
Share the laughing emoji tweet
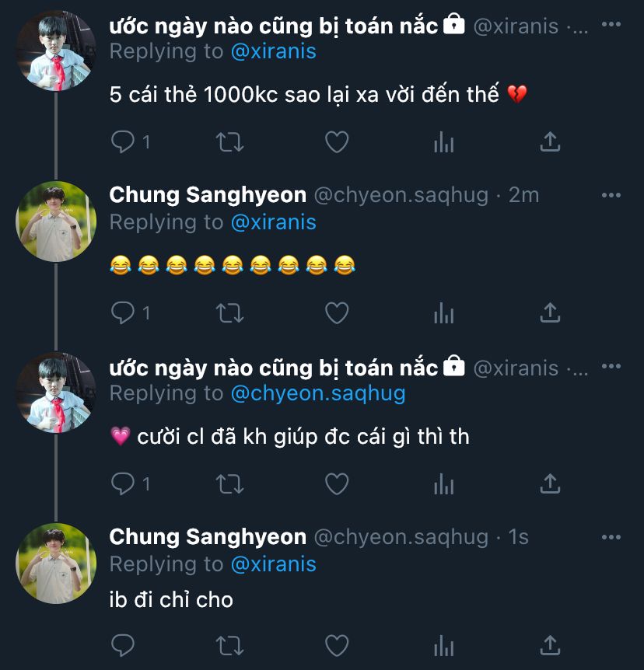tap(550, 313)
